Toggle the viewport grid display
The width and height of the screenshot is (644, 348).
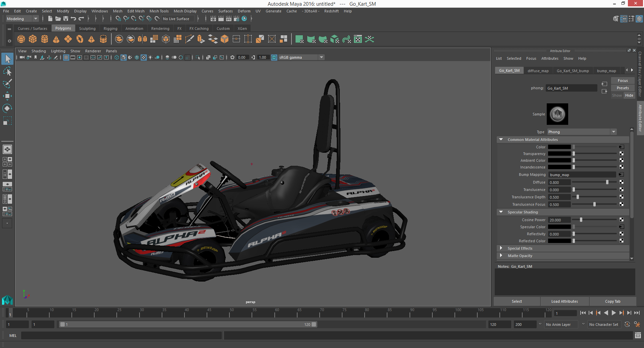66,57
